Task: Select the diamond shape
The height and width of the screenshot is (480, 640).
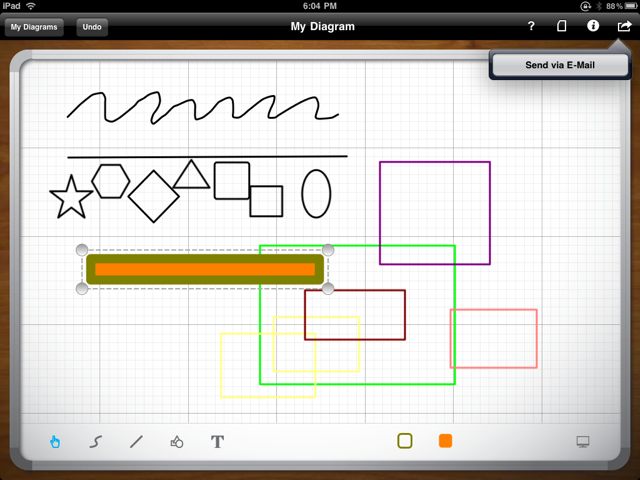Action: point(154,196)
